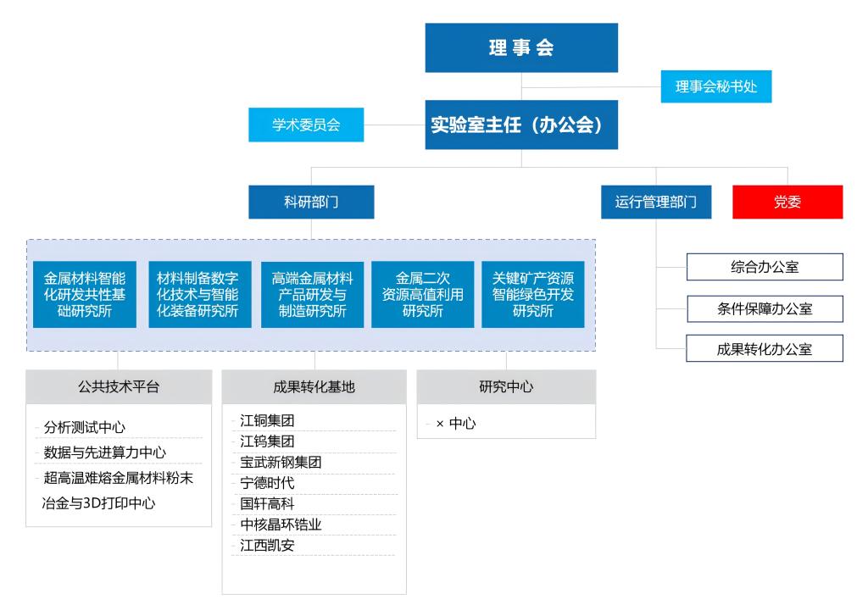Select the 理事会秘书处 box
868x616 pixels.
[x=715, y=86]
